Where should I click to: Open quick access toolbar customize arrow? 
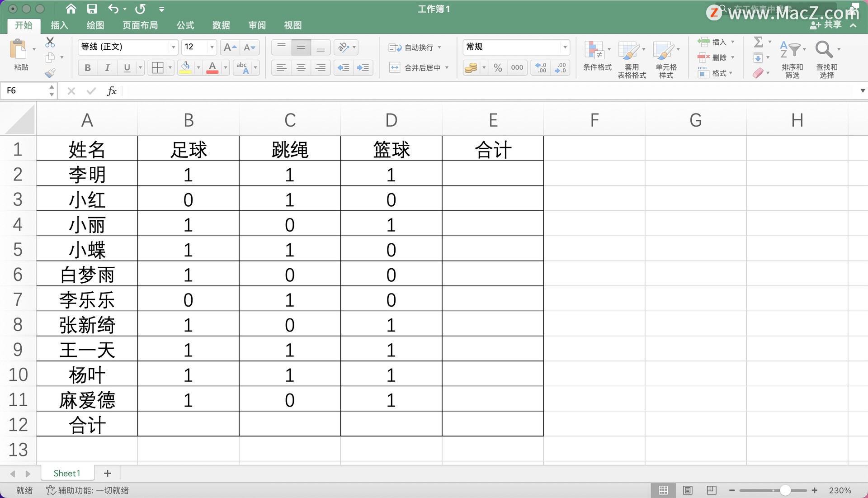161,9
